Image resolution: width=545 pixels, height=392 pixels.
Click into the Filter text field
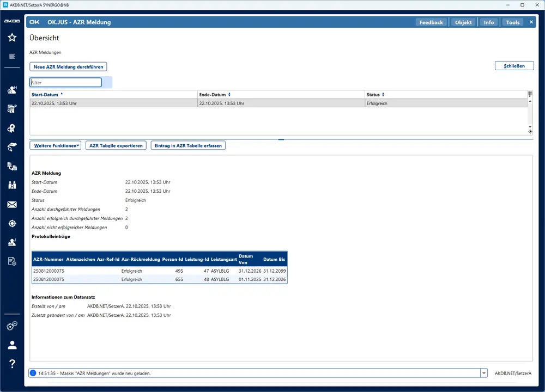(x=65, y=83)
